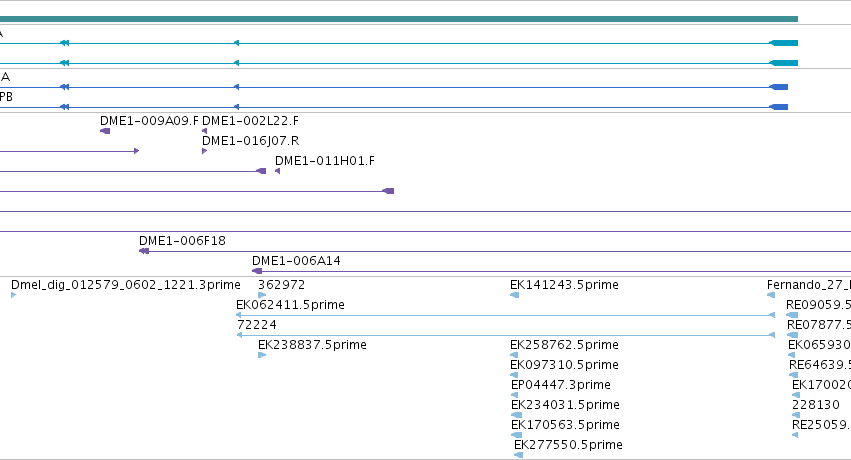The height and width of the screenshot is (460, 851).
Task: Select the EK238837.5prime label
Action: (312, 345)
